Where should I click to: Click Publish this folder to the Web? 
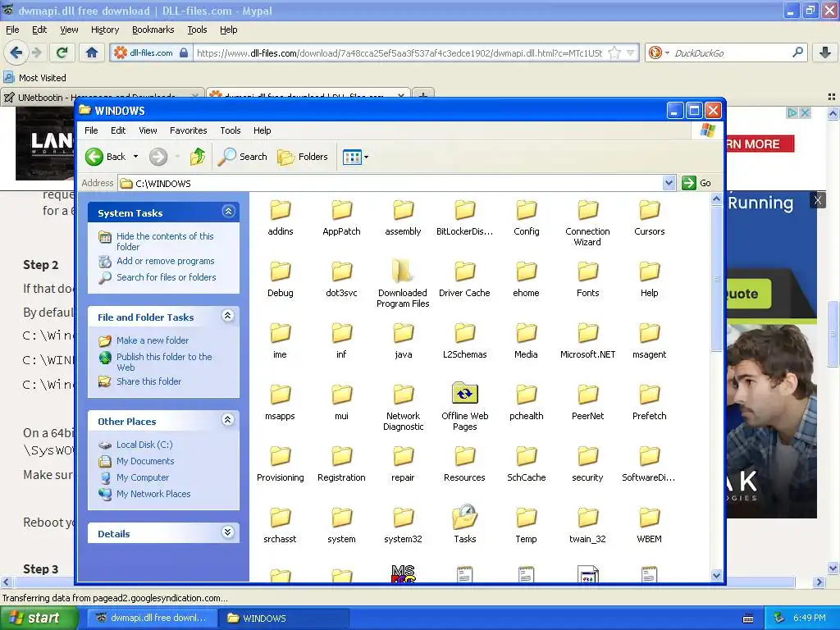coord(164,362)
